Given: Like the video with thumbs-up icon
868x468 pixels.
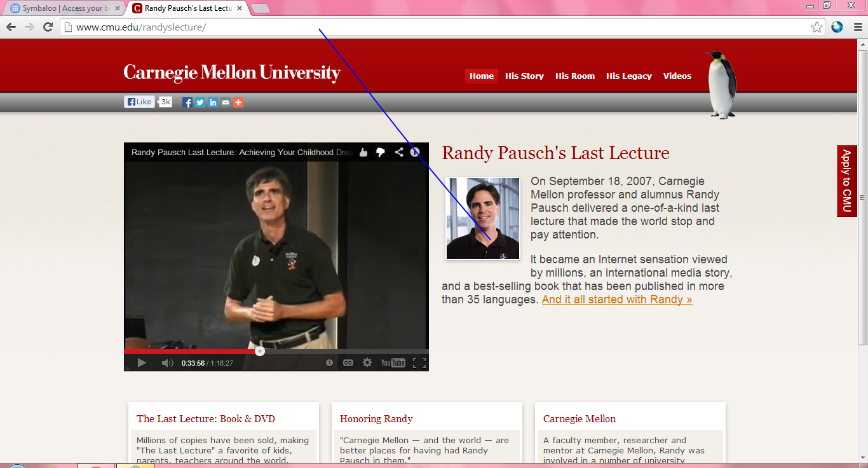Looking at the screenshot, I should [x=363, y=152].
